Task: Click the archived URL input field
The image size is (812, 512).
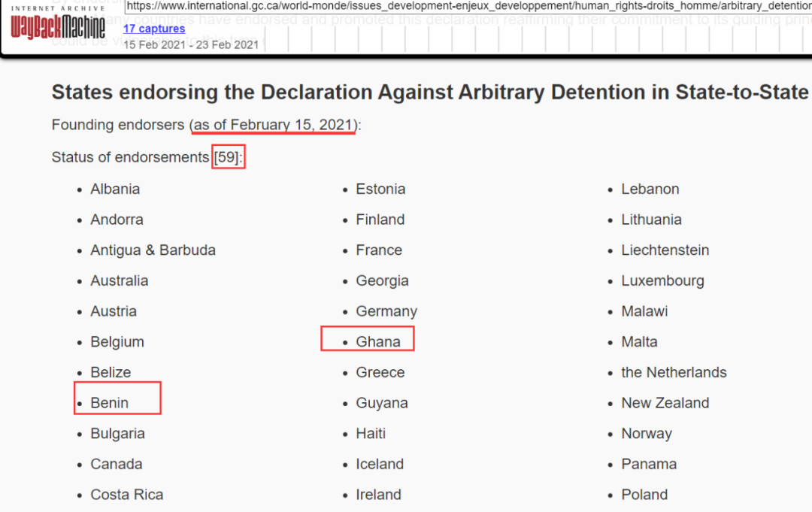Action: tap(466, 7)
